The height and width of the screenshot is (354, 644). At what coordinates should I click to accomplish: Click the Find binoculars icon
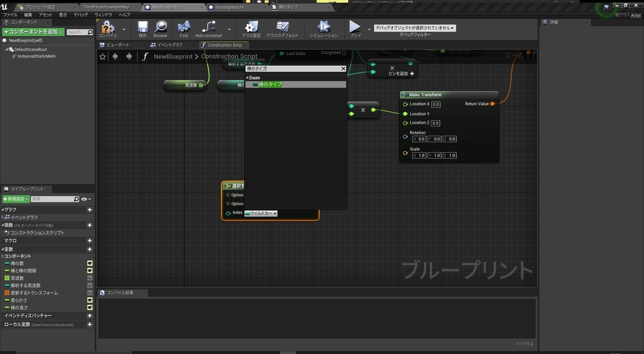coord(184,27)
